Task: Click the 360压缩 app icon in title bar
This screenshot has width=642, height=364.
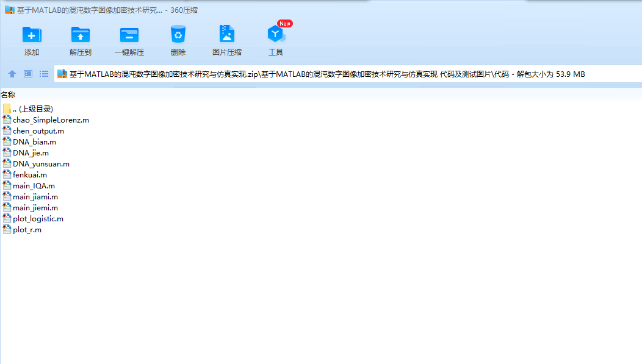Action: [x=9, y=10]
